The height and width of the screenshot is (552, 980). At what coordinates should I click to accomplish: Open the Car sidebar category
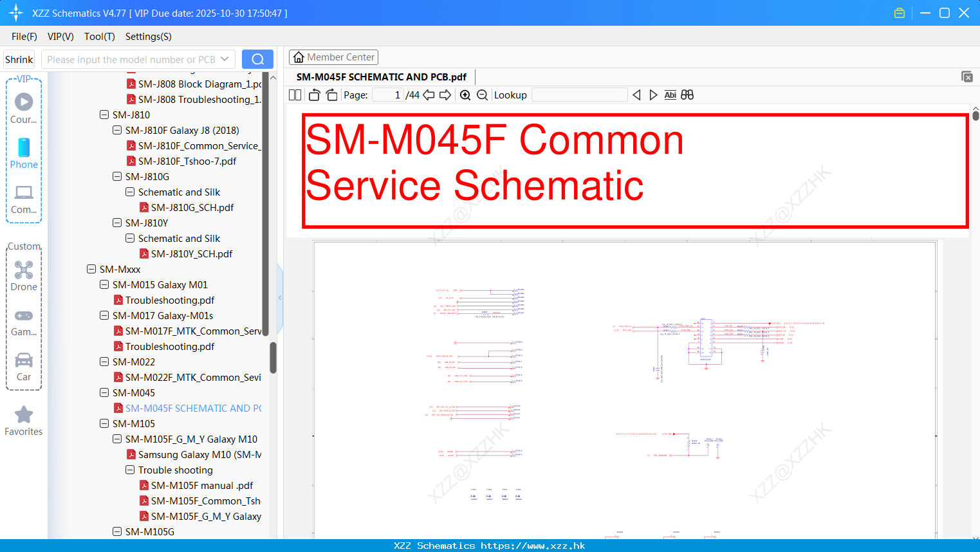coord(24,367)
